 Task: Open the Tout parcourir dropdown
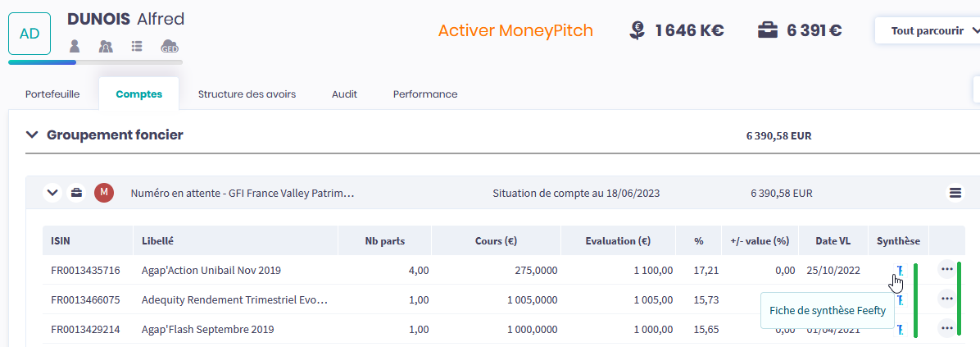[928, 30]
